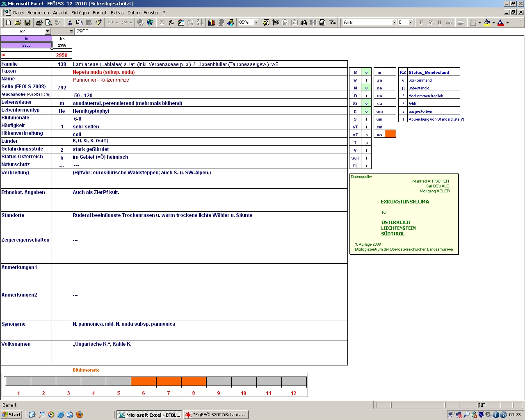Viewport: 525px width, 420px height.
Task: Open the Ansicht menu
Action: click(60, 13)
